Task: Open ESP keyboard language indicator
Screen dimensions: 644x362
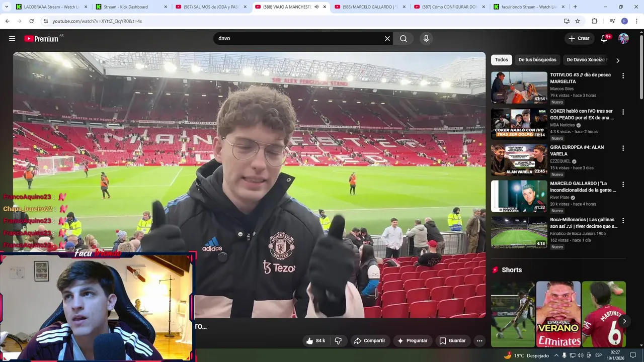Action: tap(598, 355)
